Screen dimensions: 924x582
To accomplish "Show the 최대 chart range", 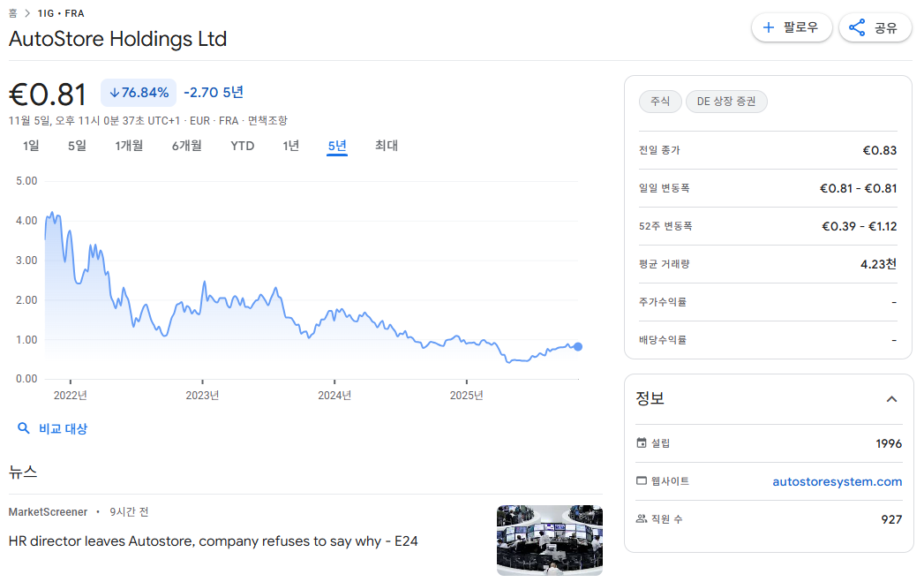I will [387, 146].
